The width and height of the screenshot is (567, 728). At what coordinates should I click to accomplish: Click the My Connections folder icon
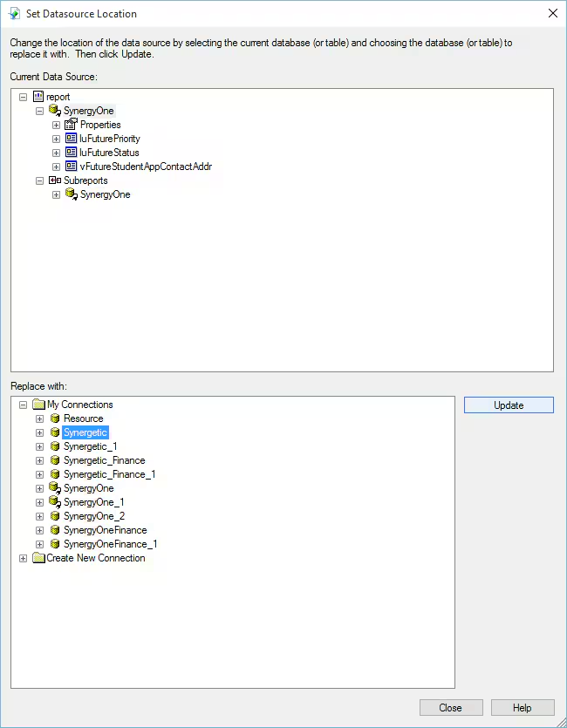(x=39, y=405)
